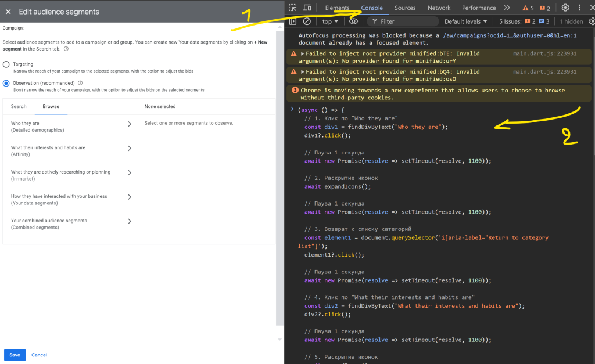Screen dimensions: 595x364
Task: Switch to the Network tab
Action: pyautogui.click(x=439, y=8)
